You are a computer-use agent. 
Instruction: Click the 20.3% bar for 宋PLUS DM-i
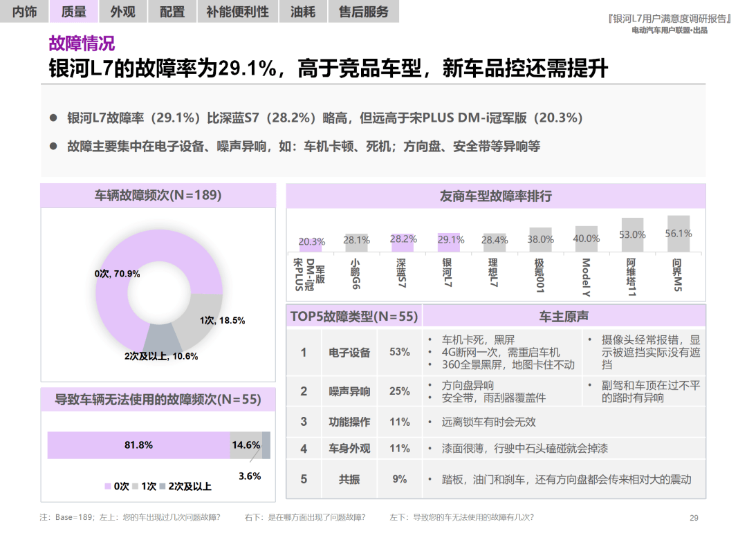(x=311, y=244)
